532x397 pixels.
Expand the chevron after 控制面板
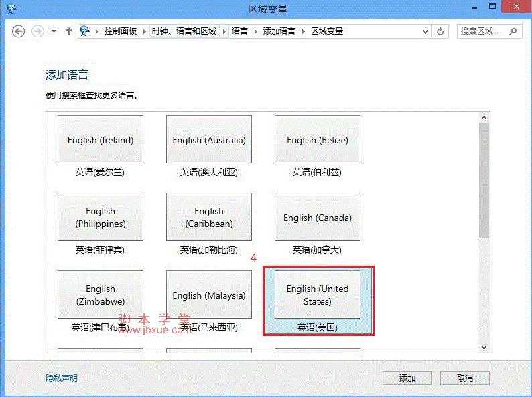click(x=145, y=31)
